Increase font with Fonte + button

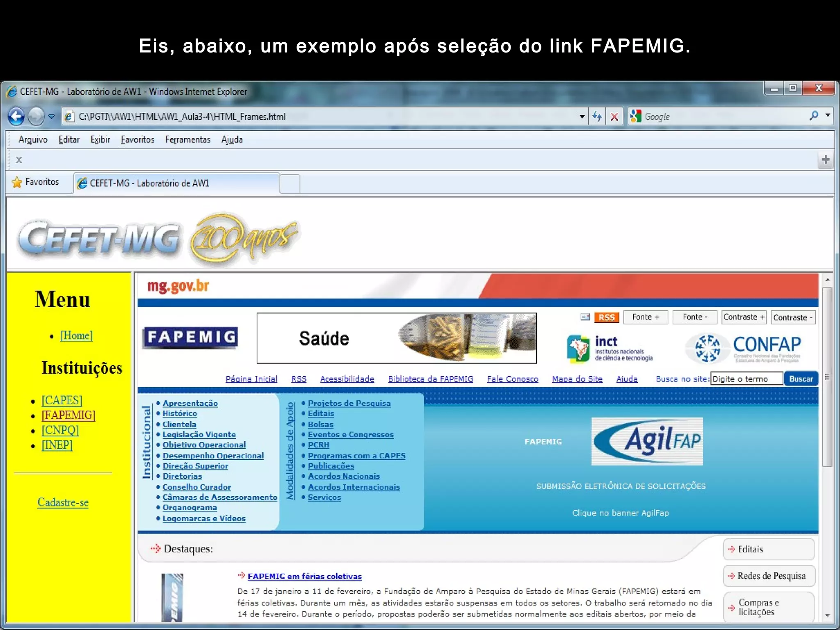646,317
